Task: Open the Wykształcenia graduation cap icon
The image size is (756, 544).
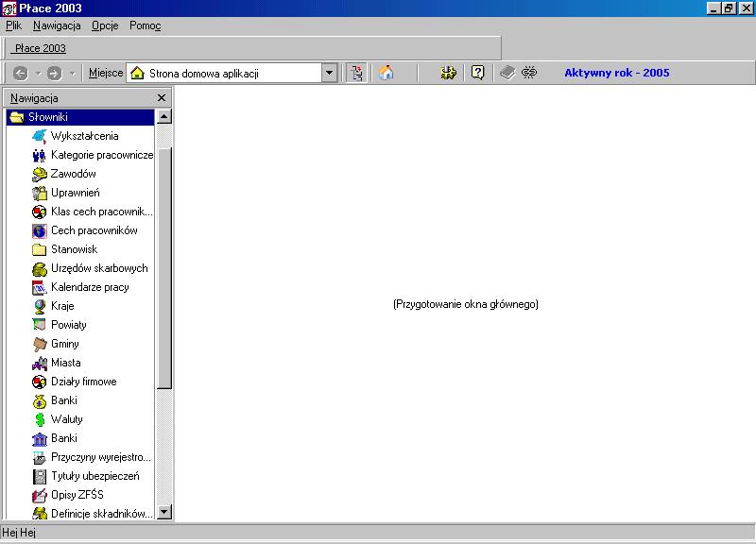Action: coord(40,136)
